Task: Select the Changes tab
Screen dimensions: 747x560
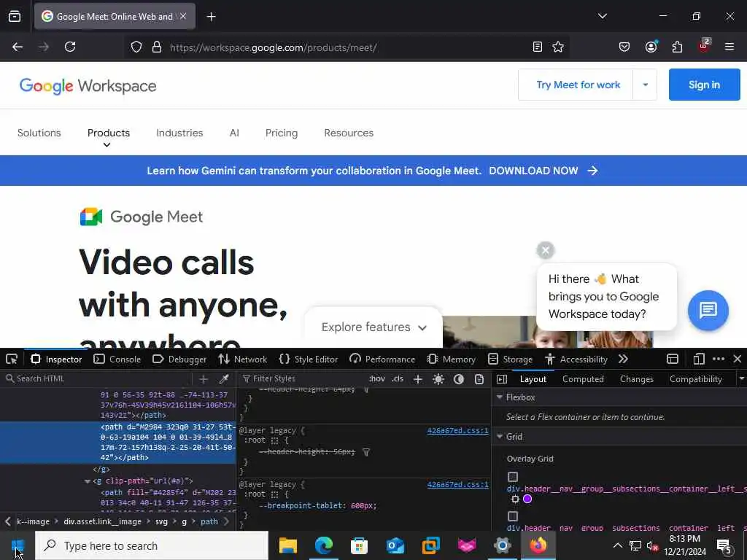Action: point(636,379)
